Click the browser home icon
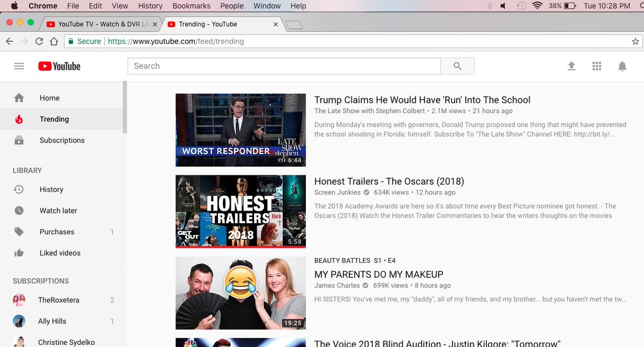Viewport: 644px width, 347px height. point(54,41)
